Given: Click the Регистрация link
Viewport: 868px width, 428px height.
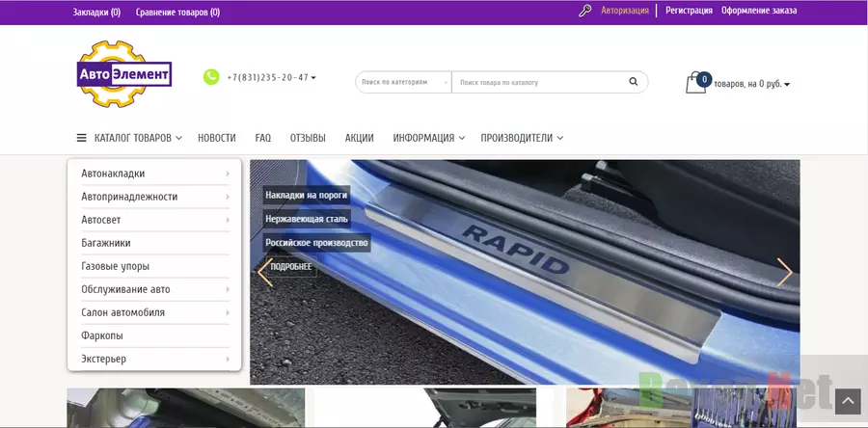Looking at the screenshot, I should pyautogui.click(x=689, y=11).
